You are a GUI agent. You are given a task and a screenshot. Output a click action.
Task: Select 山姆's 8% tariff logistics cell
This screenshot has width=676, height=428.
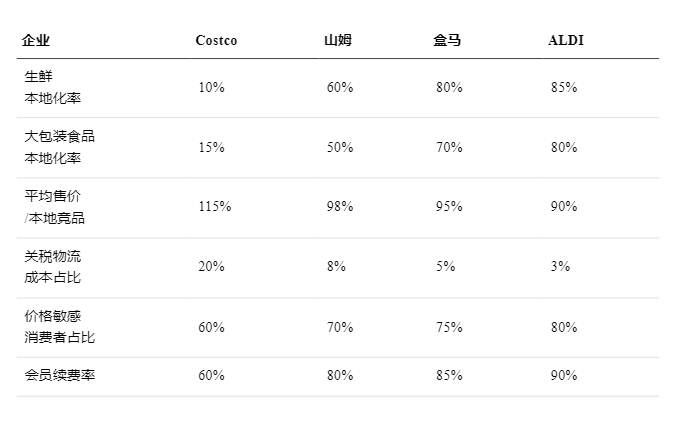(336, 267)
